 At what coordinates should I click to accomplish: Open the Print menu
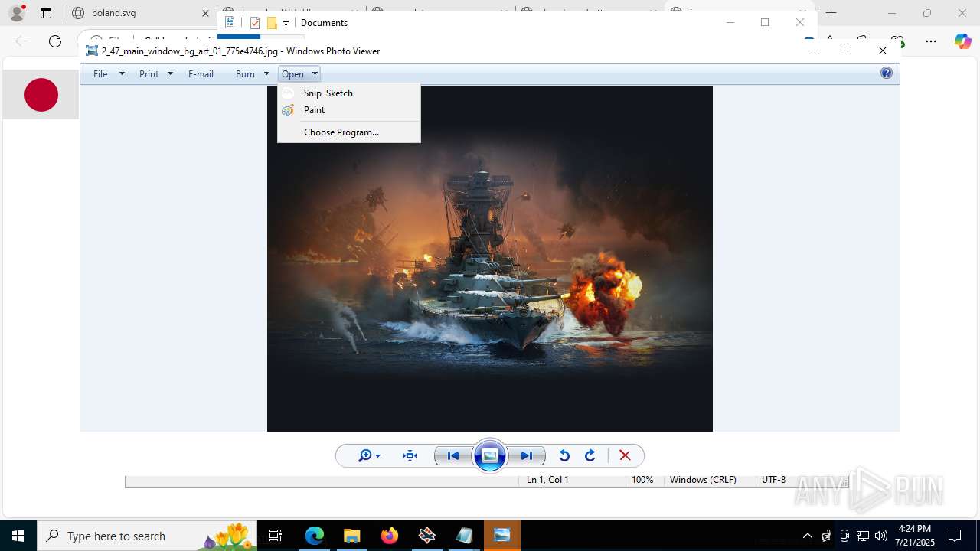pyautogui.click(x=149, y=74)
